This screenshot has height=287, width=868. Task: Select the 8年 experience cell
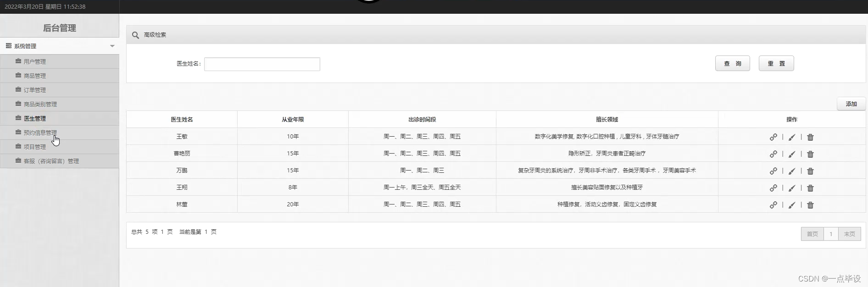(x=293, y=188)
